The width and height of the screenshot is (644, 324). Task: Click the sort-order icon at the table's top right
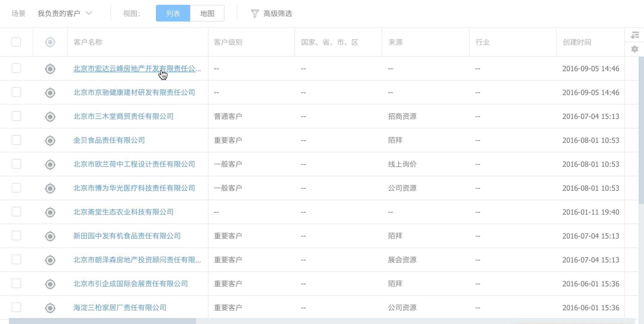click(x=634, y=35)
